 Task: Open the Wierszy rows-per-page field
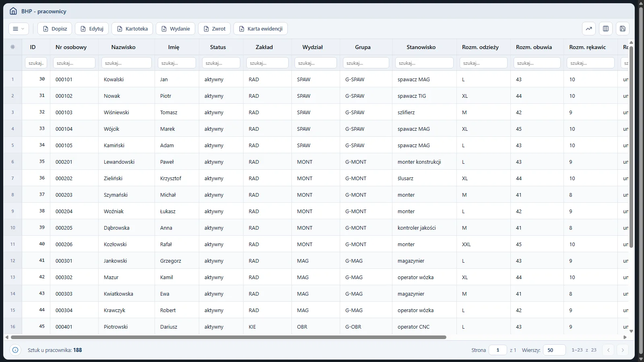tap(554, 350)
